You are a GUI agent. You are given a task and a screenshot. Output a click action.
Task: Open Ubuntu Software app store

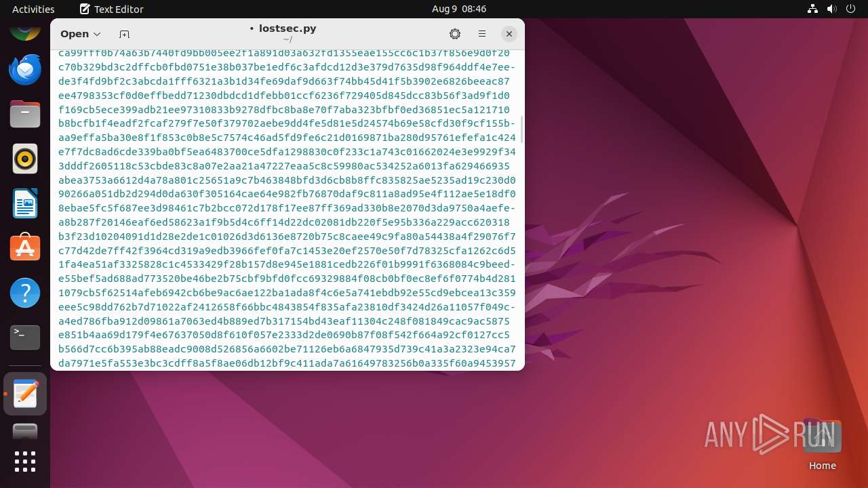pos(25,248)
